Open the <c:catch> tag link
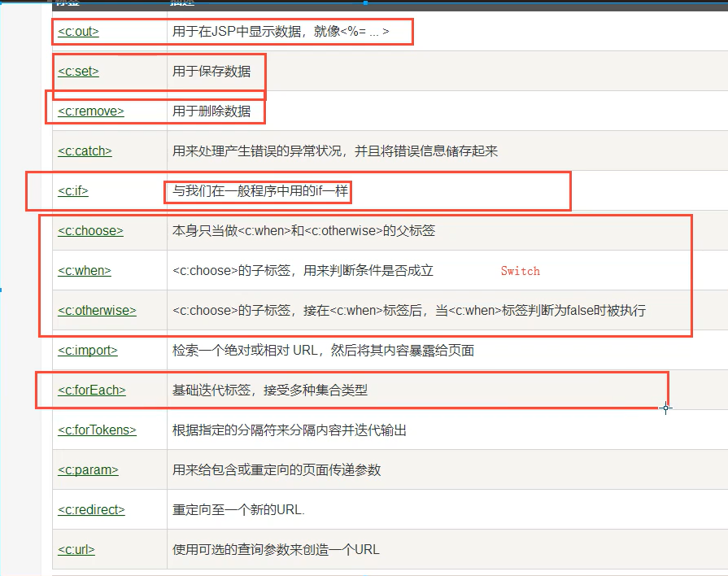728x576 pixels. coord(85,151)
